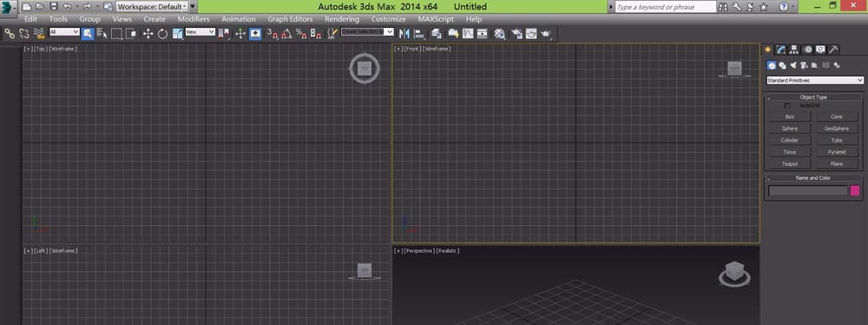Viewport: 868px width, 325px height.
Task: Switch to the Modify panel tab
Action: (781, 50)
